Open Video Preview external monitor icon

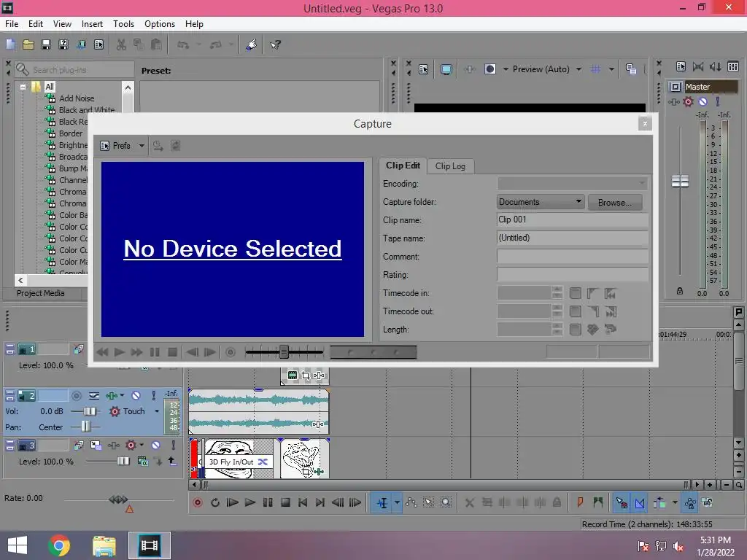(446, 69)
